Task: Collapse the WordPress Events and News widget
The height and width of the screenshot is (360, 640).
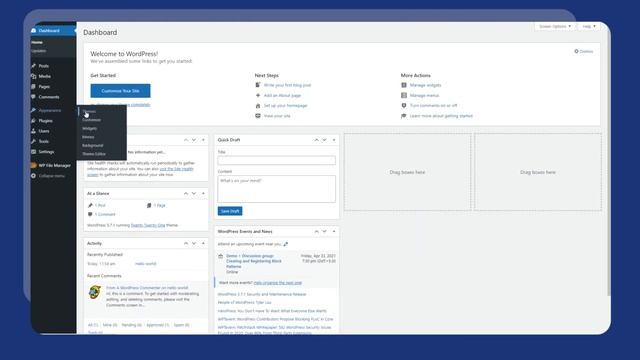Action: tap(334, 231)
